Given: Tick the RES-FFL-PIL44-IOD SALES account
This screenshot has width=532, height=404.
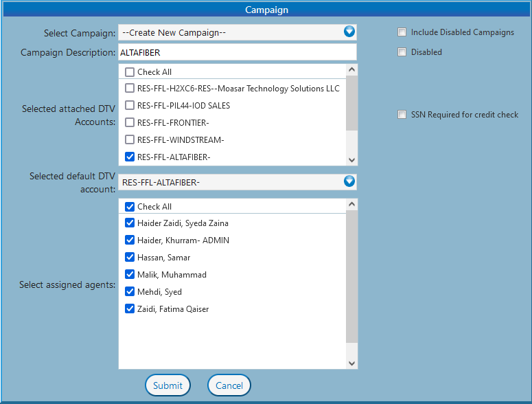Looking at the screenshot, I should click(x=130, y=106).
